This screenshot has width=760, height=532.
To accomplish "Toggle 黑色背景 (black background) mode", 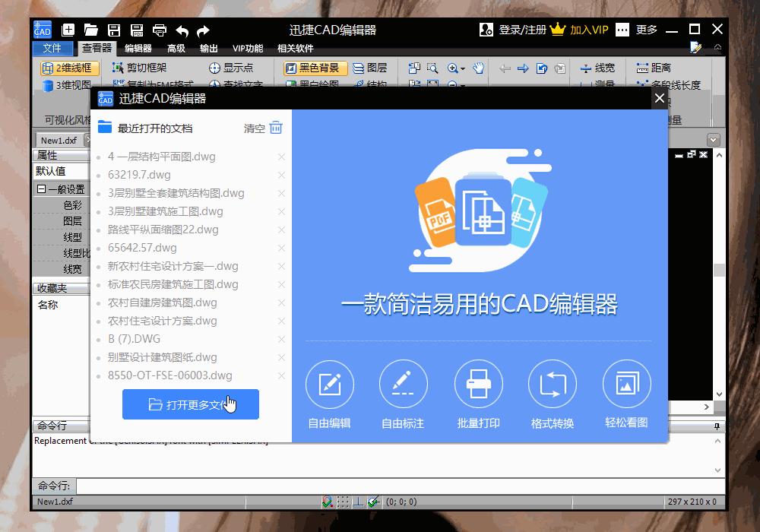I will pyautogui.click(x=314, y=68).
